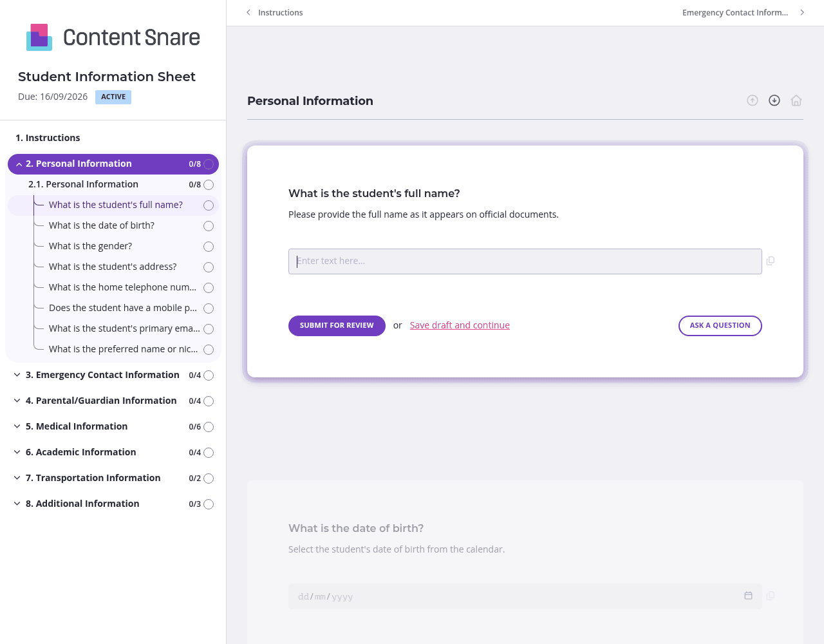
Task: Click copy icon beside full name field
Action: tap(771, 261)
